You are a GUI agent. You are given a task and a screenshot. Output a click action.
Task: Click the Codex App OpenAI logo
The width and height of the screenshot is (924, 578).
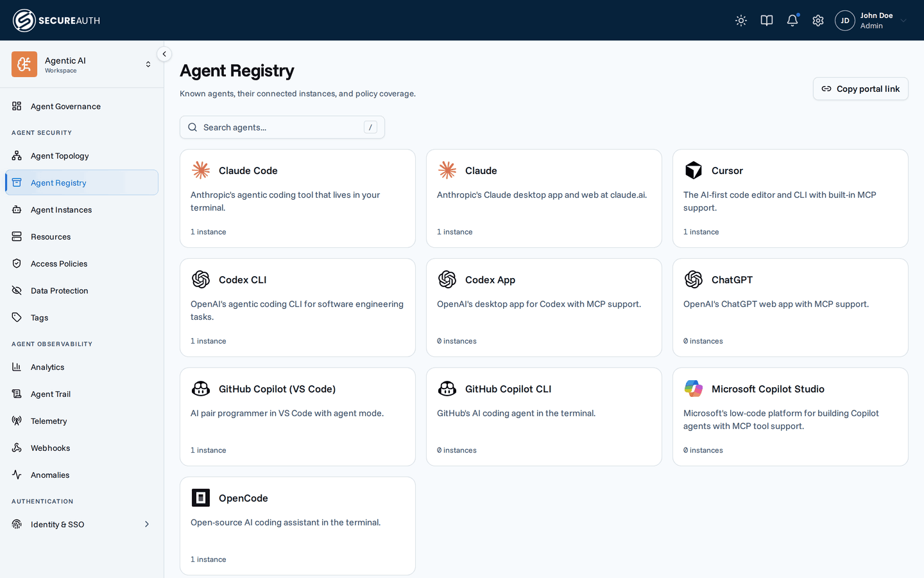[447, 279]
